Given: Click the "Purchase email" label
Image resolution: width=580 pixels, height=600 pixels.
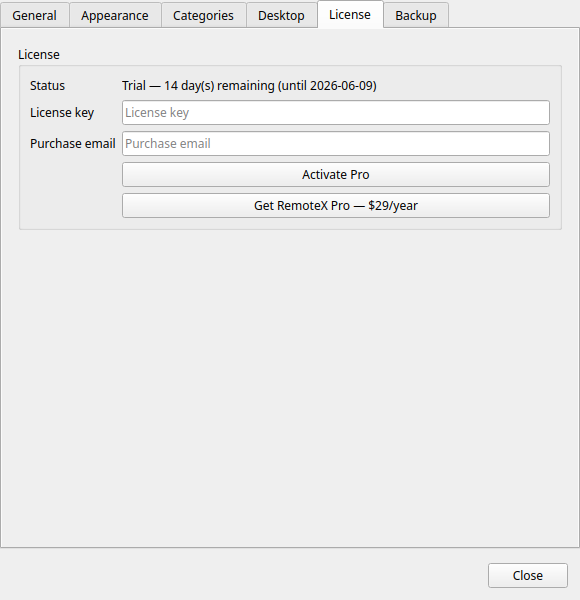Looking at the screenshot, I should coord(73,143).
